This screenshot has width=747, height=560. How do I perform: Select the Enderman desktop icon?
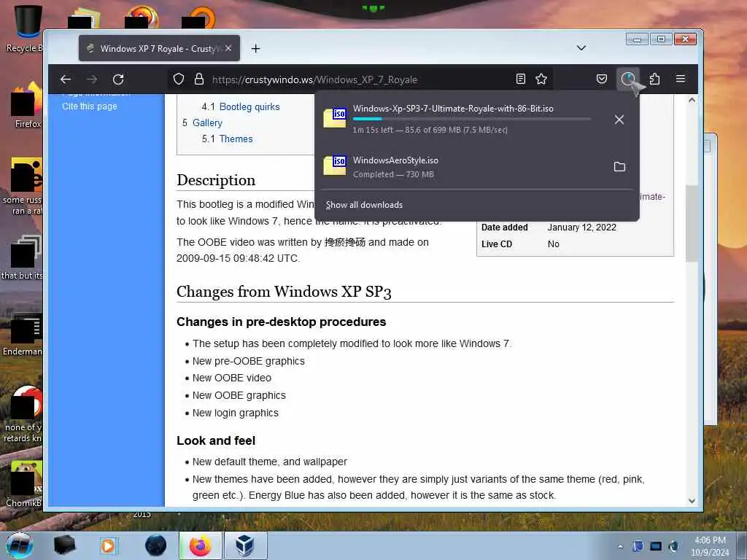(24, 333)
